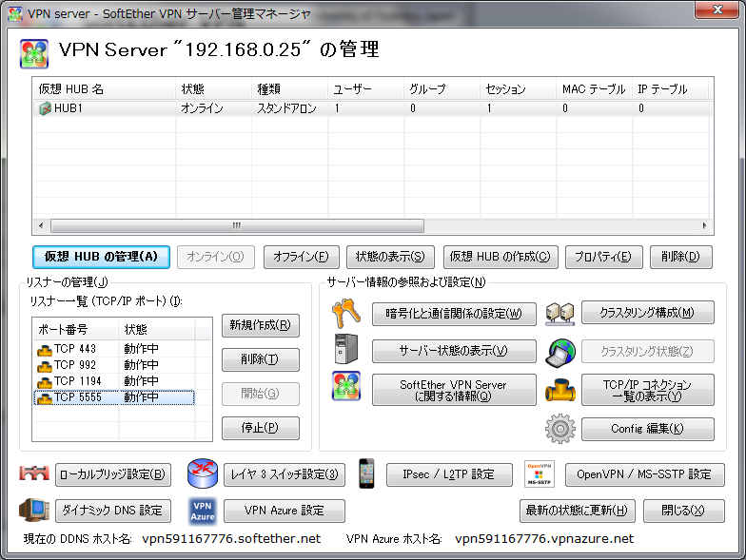Set hub offline with オフライン(F)
This screenshot has width=746, height=560.
301,257
